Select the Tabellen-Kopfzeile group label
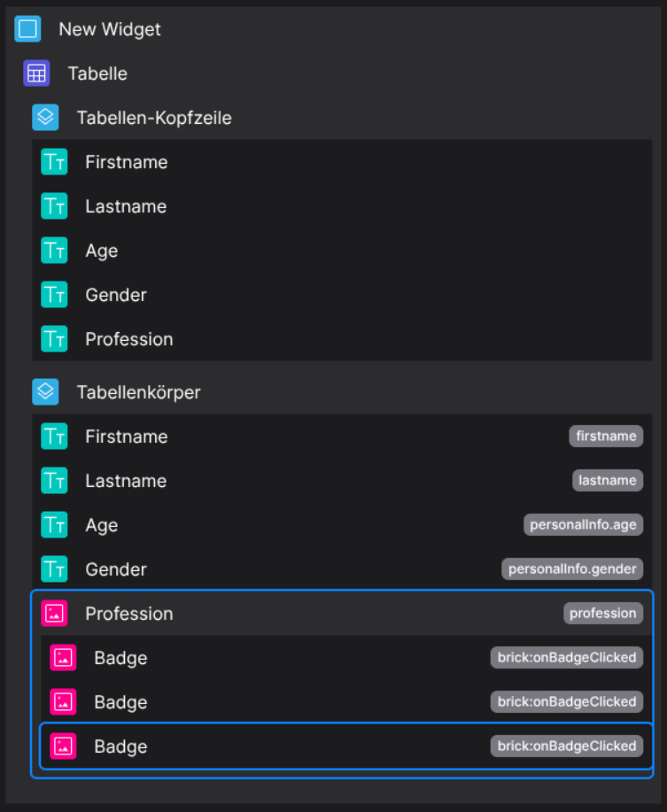 coord(154,118)
